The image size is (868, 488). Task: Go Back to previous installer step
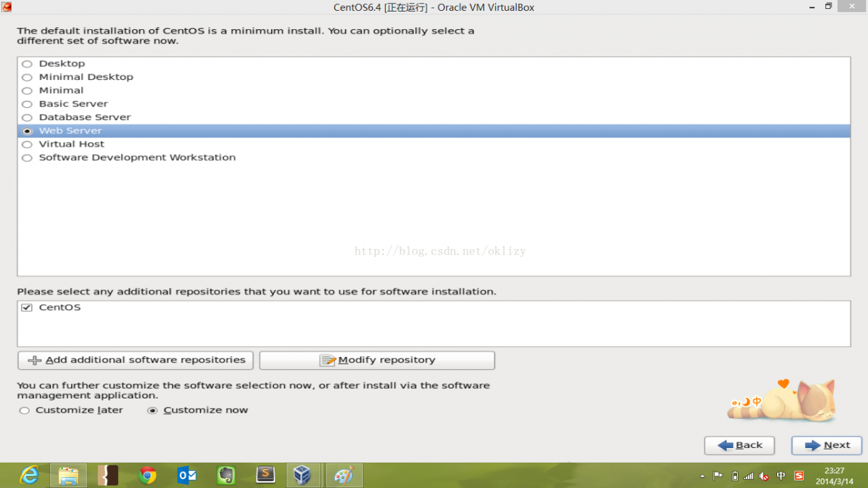pyautogui.click(x=739, y=445)
